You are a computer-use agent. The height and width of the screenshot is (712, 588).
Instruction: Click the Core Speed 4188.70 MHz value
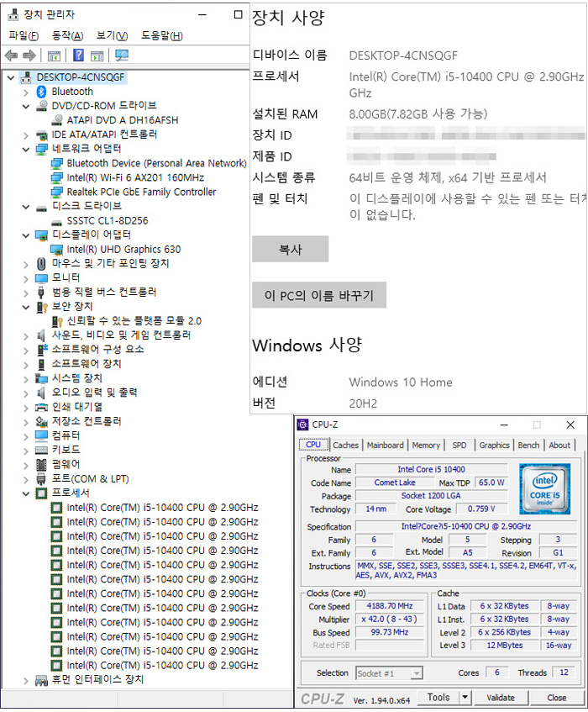pos(390,606)
